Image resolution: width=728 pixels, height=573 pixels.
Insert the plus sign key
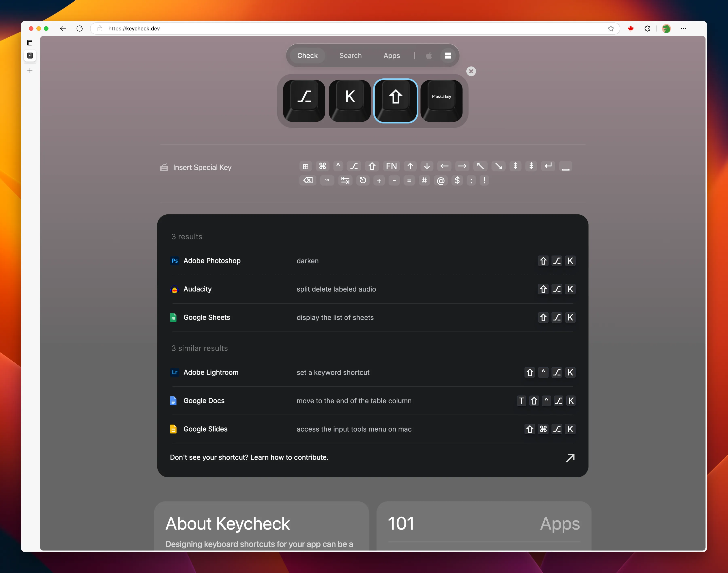(379, 180)
